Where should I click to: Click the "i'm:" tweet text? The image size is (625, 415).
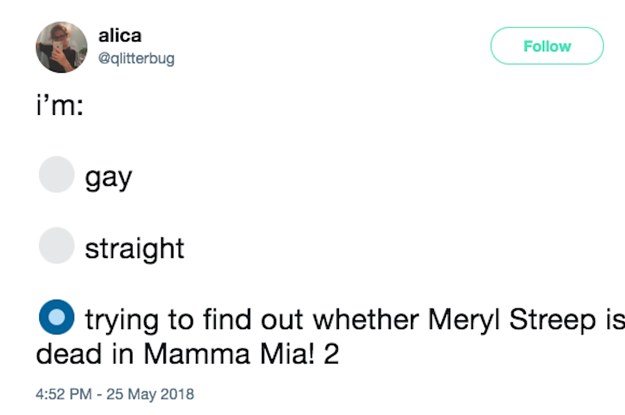[x=58, y=107]
